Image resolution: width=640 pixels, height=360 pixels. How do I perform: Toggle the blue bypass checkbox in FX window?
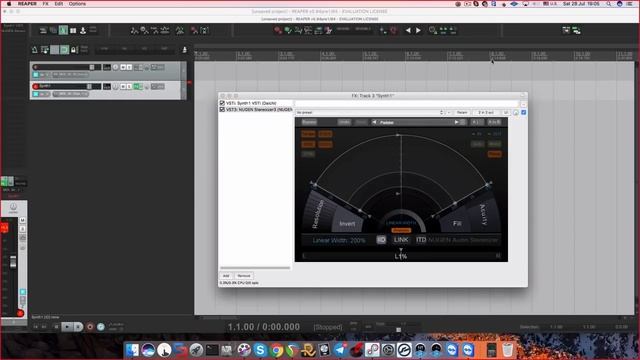[524, 112]
